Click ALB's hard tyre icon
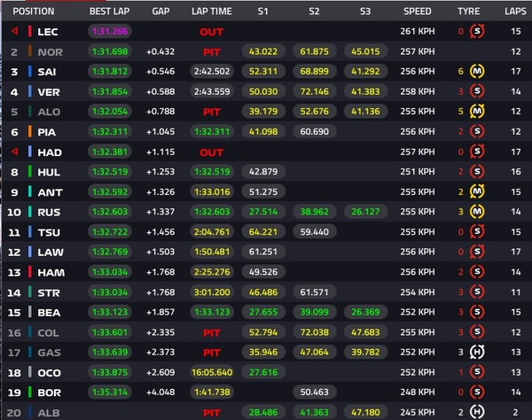This screenshot has width=532, height=420. point(477,412)
